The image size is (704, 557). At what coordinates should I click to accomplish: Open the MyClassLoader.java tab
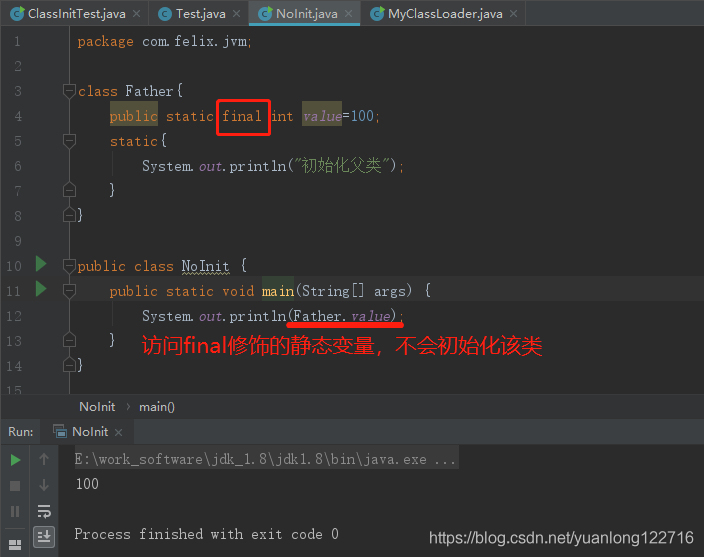click(445, 14)
